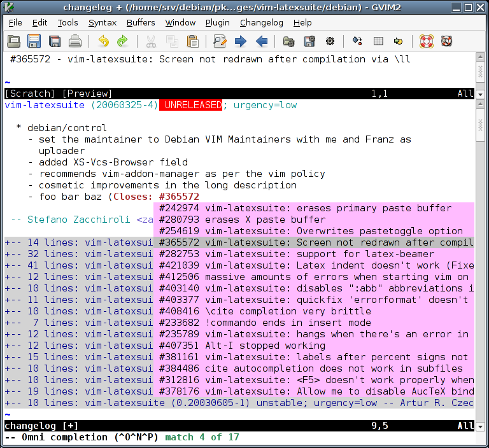Viewport: 489px width, 448px height.
Task: Click the Cut scissors icon
Action: coord(151,41)
